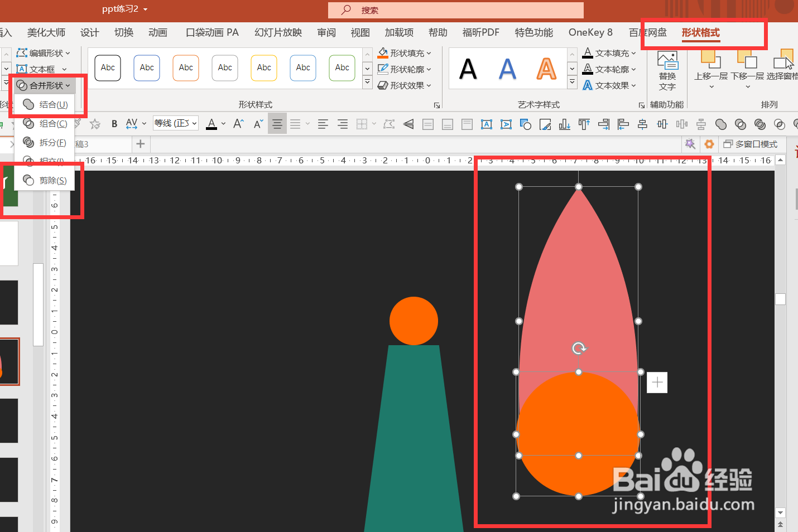The width and height of the screenshot is (798, 532).
Task: Open the 形状轮廓 shape outline dropdown
Action: click(x=405, y=69)
